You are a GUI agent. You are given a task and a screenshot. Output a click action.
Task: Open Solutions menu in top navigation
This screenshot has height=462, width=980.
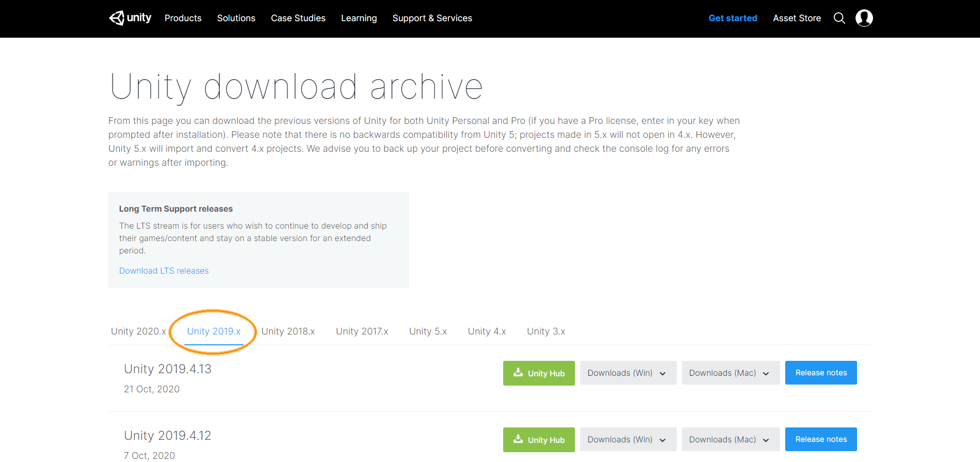[x=236, y=18]
